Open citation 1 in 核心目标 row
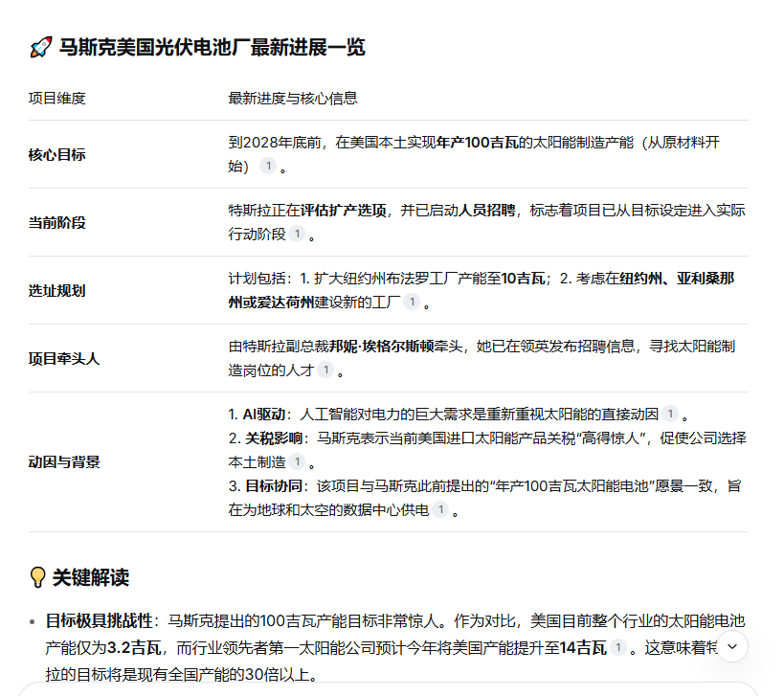 tap(268, 166)
